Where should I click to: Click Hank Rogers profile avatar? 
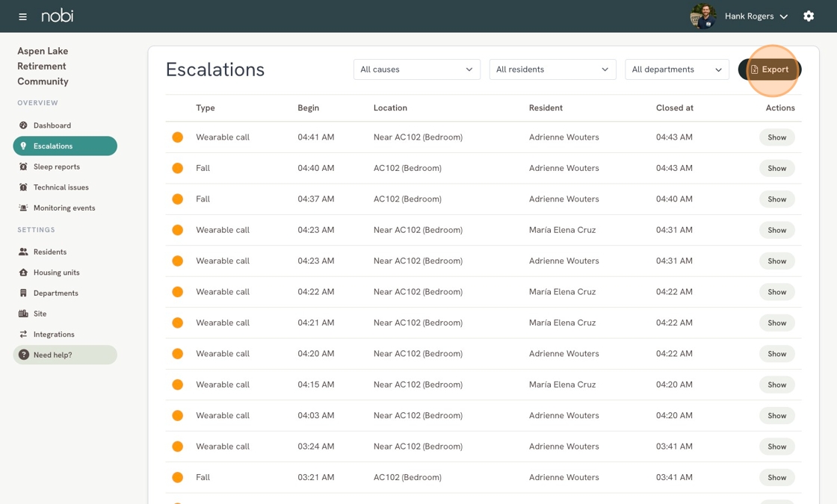(x=702, y=16)
